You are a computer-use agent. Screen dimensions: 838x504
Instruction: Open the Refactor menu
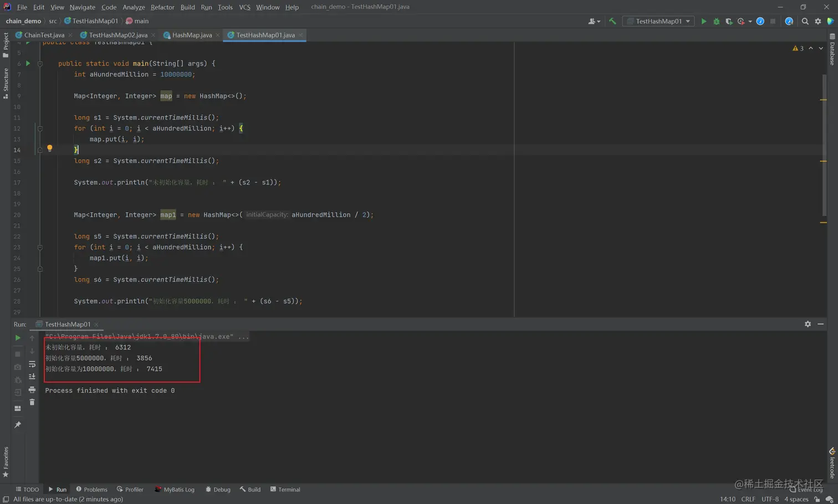(x=162, y=7)
